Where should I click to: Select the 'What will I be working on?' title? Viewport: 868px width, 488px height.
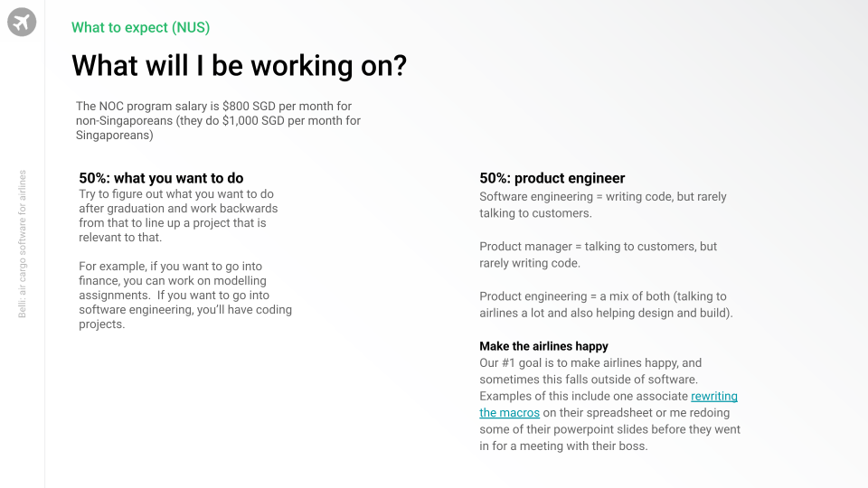239,66
